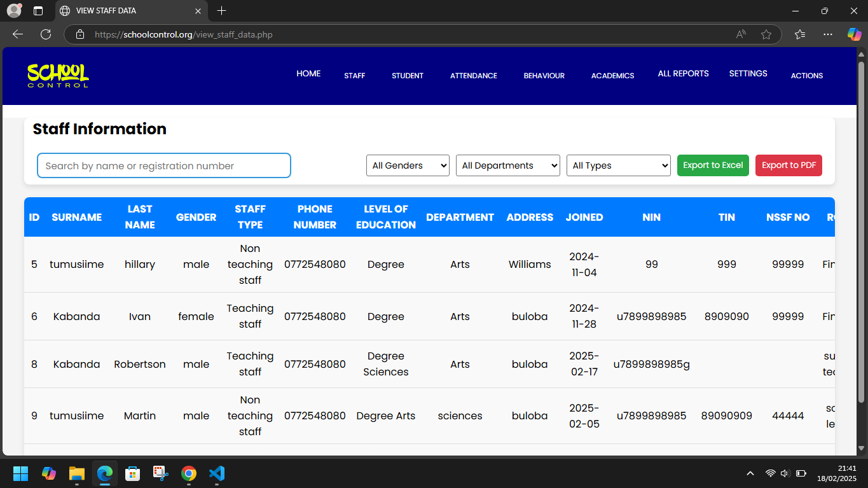
Task: Open Visual Studio Code from taskbar
Action: [217, 473]
